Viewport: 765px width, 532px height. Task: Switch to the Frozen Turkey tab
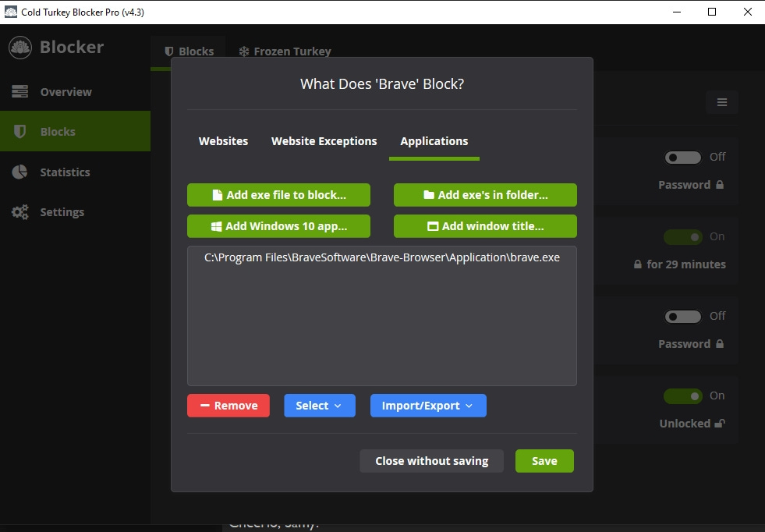click(285, 51)
